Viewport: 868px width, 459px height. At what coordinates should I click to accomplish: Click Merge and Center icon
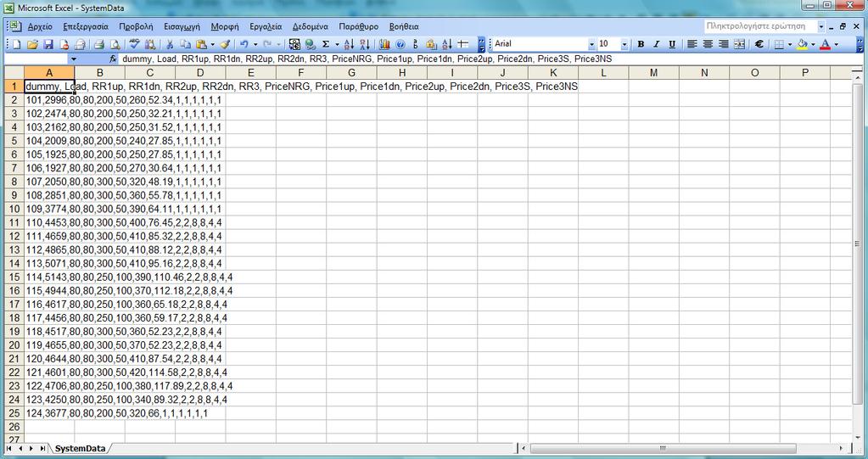point(739,44)
